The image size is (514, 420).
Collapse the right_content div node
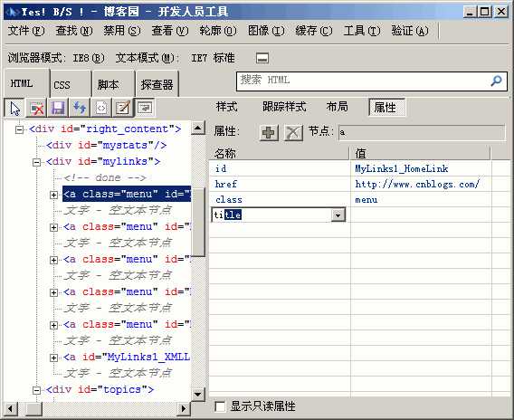19,129
